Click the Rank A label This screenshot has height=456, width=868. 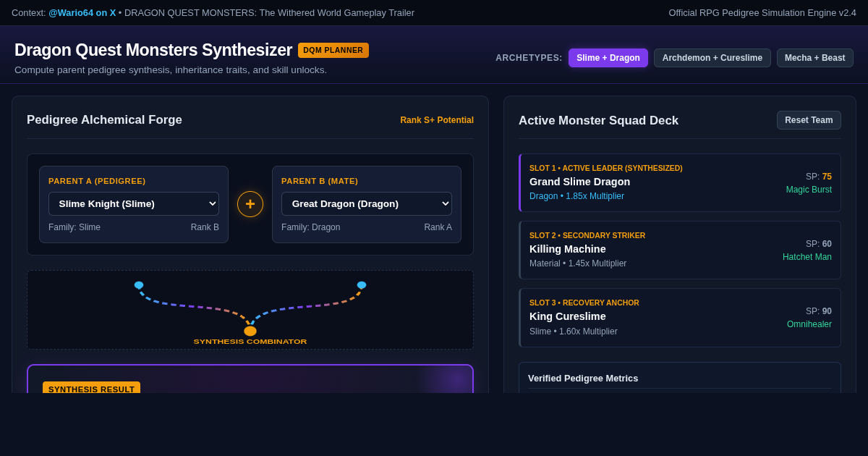pyautogui.click(x=438, y=227)
